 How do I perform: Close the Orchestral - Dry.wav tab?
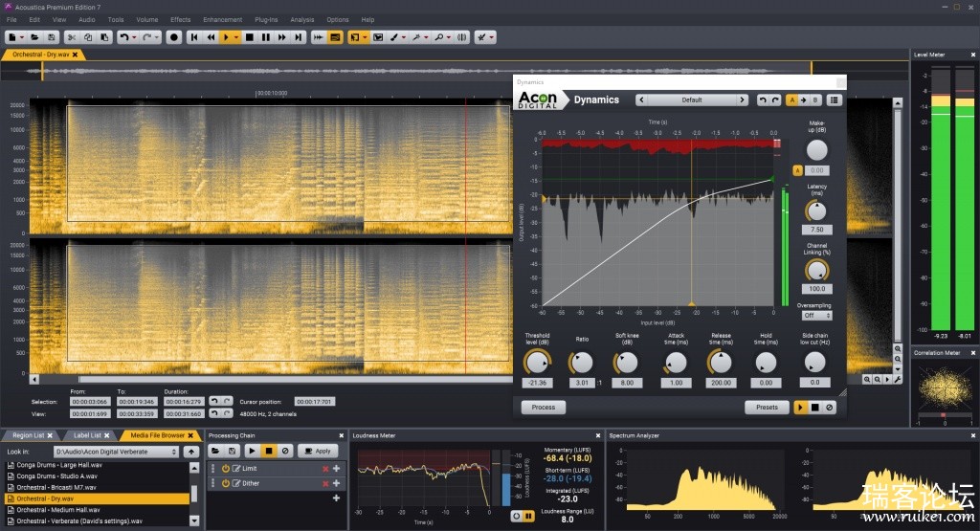coord(75,55)
